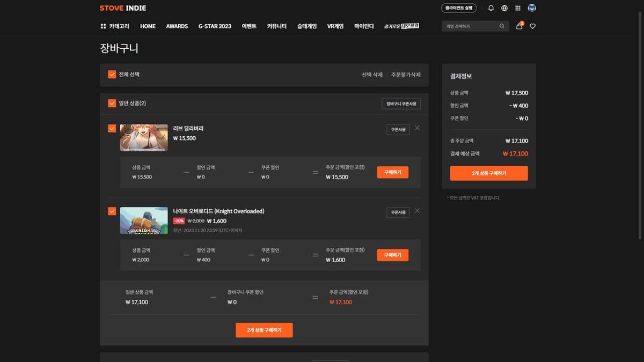Open the 커뮤니티 nav item
Screen dimensions: 644x362
pos(277,26)
